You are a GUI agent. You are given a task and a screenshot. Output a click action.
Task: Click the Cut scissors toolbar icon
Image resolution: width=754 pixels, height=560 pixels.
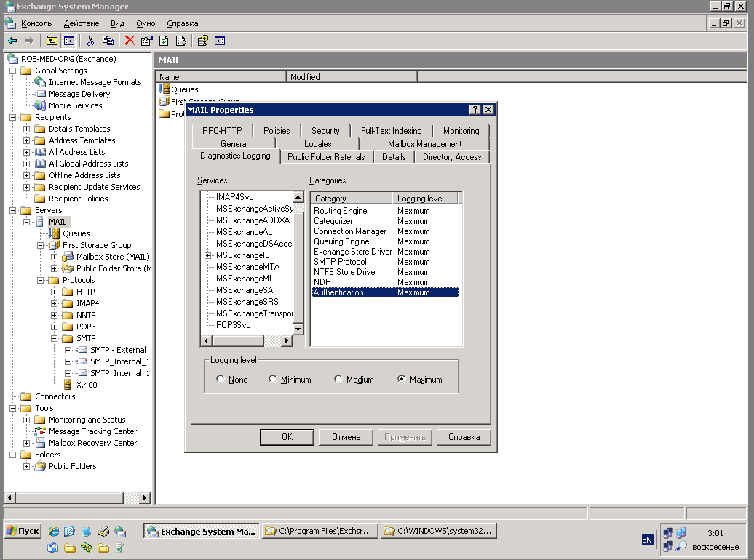90,41
